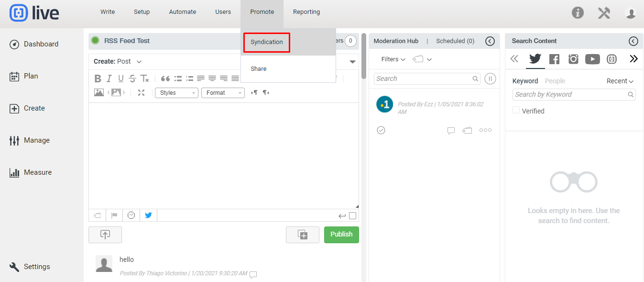
Task: Open the tools icon in the header
Action: point(604,13)
